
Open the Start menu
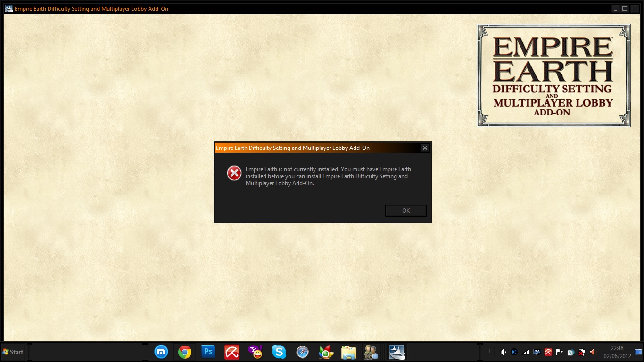tap(13, 352)
